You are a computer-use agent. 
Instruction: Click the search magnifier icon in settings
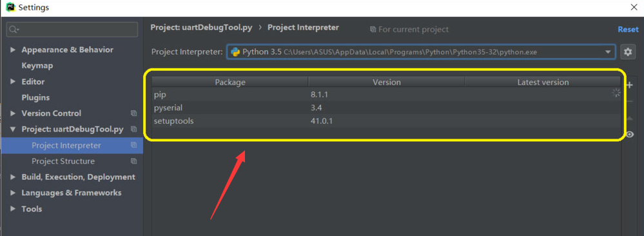pyautogui.click(x=14, y=30)
